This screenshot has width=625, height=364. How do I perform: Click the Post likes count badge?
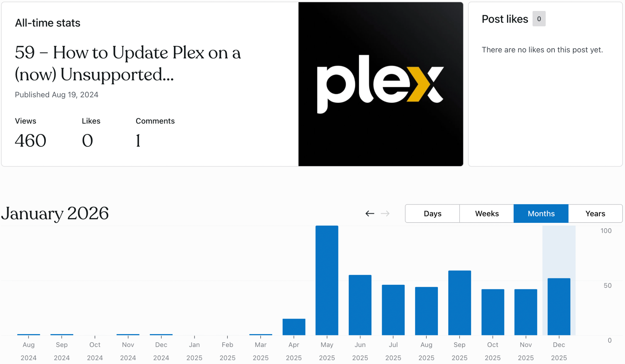click(539, 19)
